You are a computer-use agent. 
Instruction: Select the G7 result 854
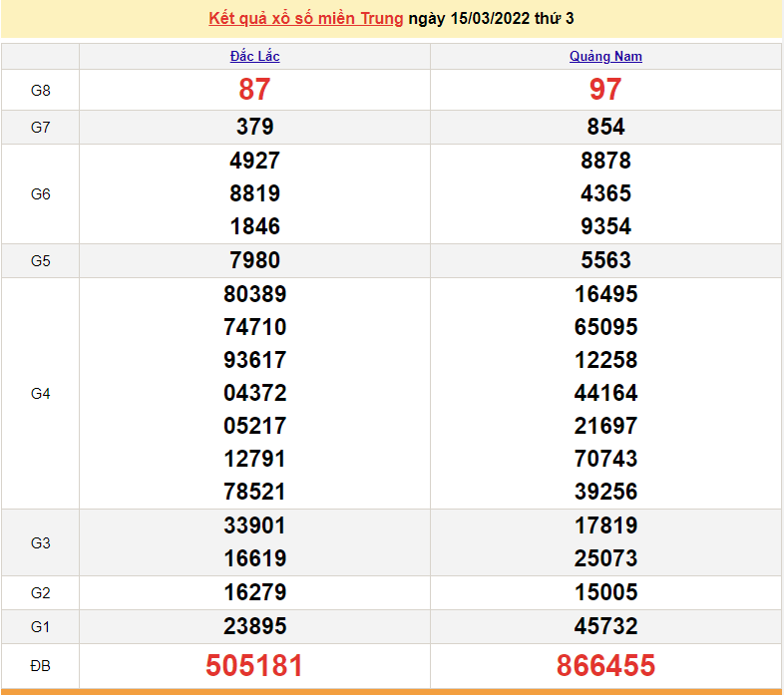tap(605, 127)
